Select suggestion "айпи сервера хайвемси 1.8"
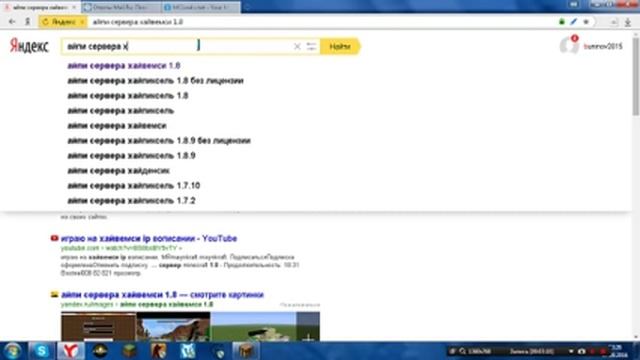Viewport: 640px width, 360px height. pyautogui.click(x=124, y=66)
